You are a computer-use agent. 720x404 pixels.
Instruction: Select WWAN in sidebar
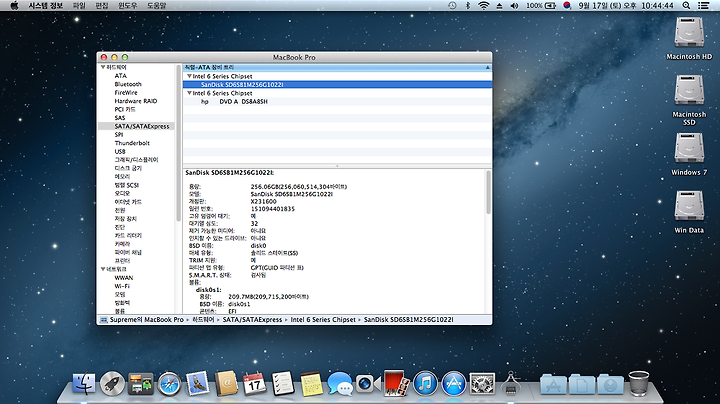coord(124,278)
